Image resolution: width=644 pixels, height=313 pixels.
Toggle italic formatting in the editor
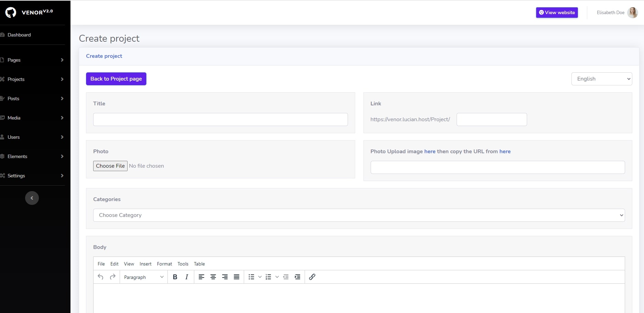tap(186, 277)
